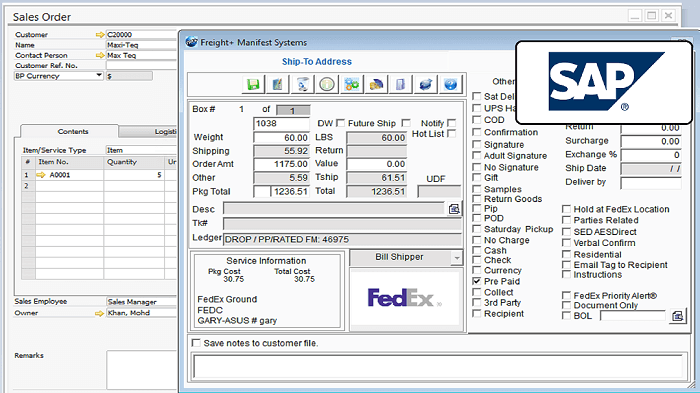Tick the Notify checkbox
700x393 pixels.
(451, 123)
